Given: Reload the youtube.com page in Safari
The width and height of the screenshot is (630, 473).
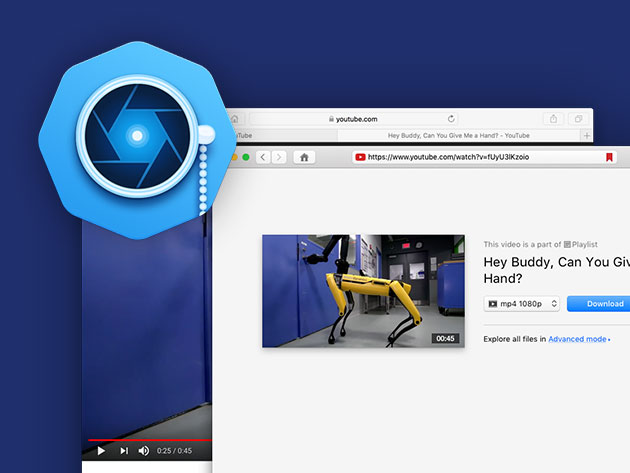Looking at the screenshot, I should point(451,119).
